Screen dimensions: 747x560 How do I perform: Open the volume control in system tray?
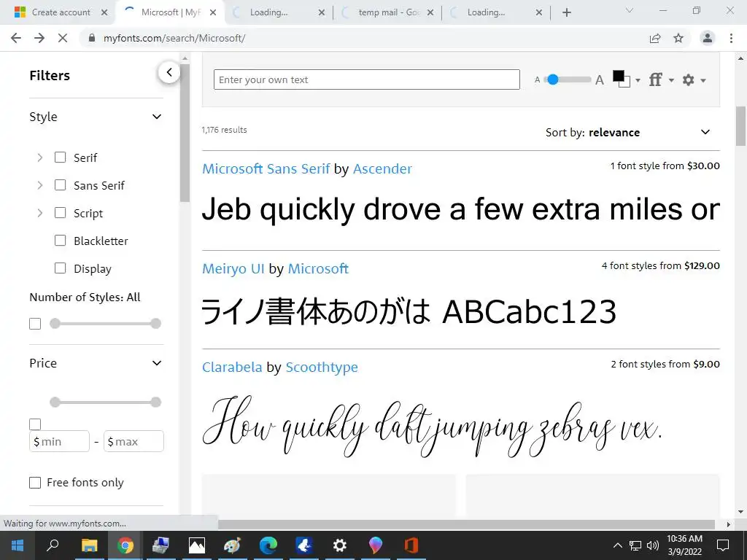click(x=653, y=545)
